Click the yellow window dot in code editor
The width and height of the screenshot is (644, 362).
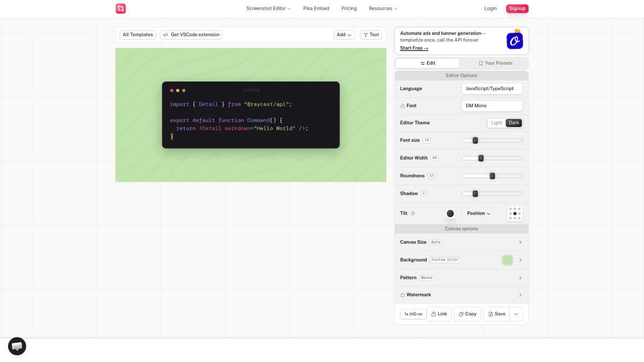click(178, 91)
